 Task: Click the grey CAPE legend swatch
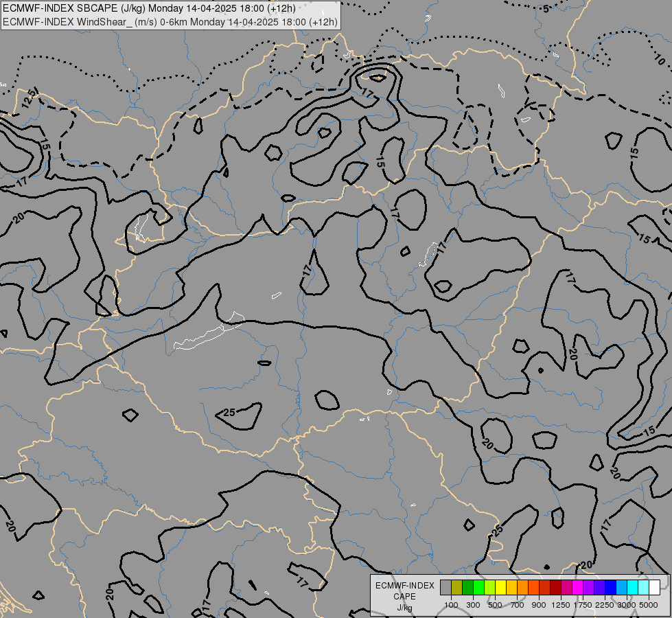tap(445, 588)
